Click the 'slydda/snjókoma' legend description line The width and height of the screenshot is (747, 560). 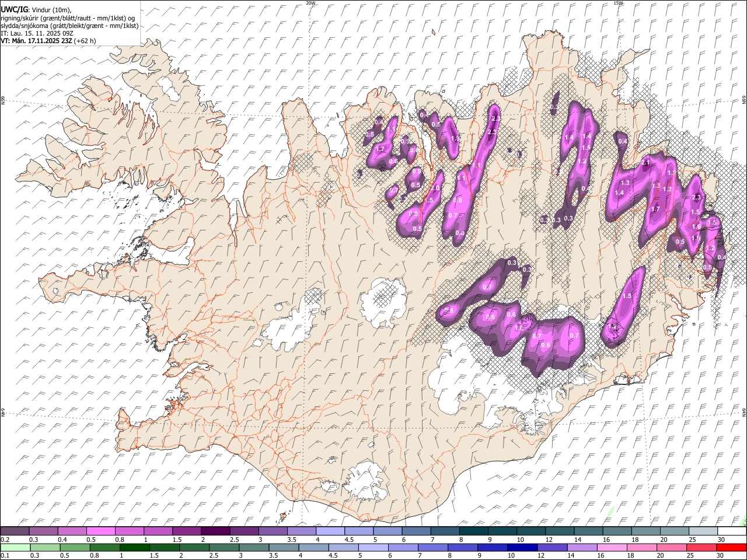tap(69, 26)
